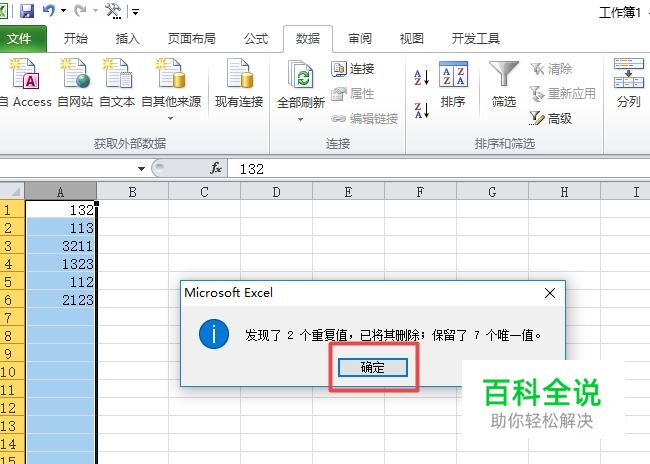Click the 清除 clear filter button

(x=551, y=69)
